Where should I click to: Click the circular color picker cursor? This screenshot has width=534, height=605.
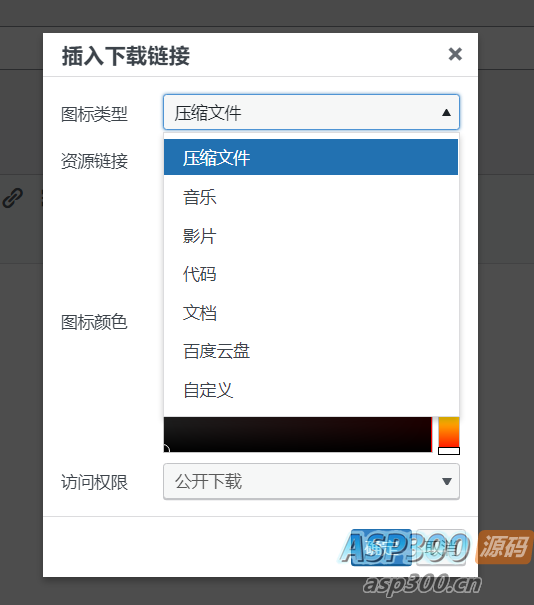(x=166, y=448)
